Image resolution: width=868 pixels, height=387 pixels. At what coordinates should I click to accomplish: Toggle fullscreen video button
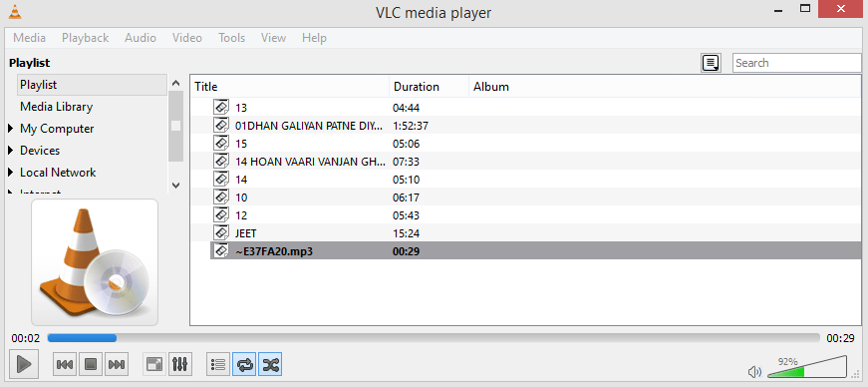pos(153,364)
